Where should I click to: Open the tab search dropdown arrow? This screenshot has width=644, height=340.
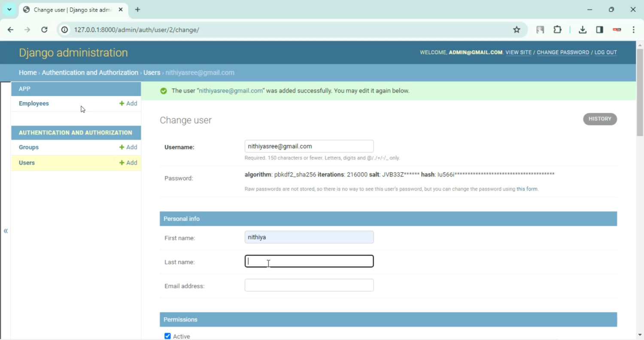(9, 9)
